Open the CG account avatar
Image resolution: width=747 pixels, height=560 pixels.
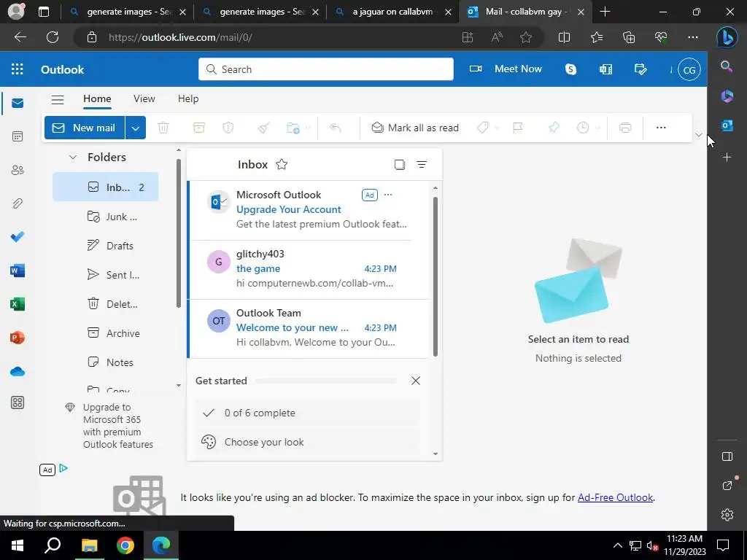click(x=689, y=70)
